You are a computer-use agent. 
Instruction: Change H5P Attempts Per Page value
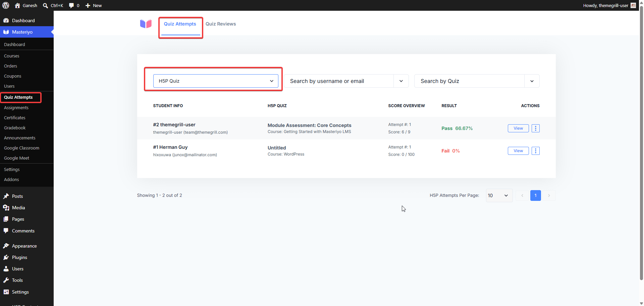(499, 195)
